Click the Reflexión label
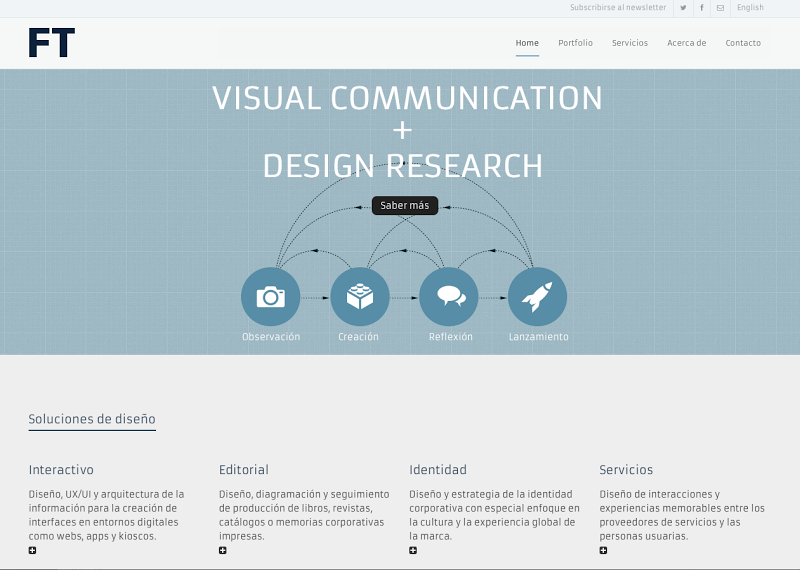800x570 pixels. [451, 337]
